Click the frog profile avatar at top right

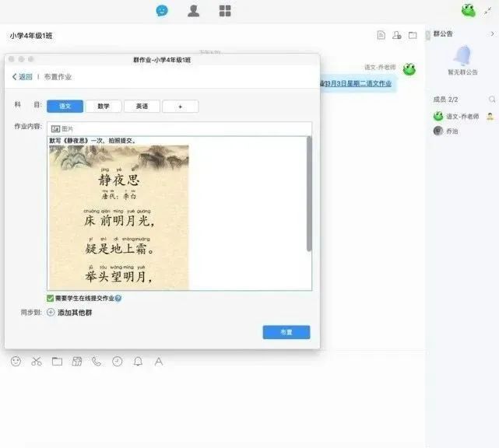[469, 10]
